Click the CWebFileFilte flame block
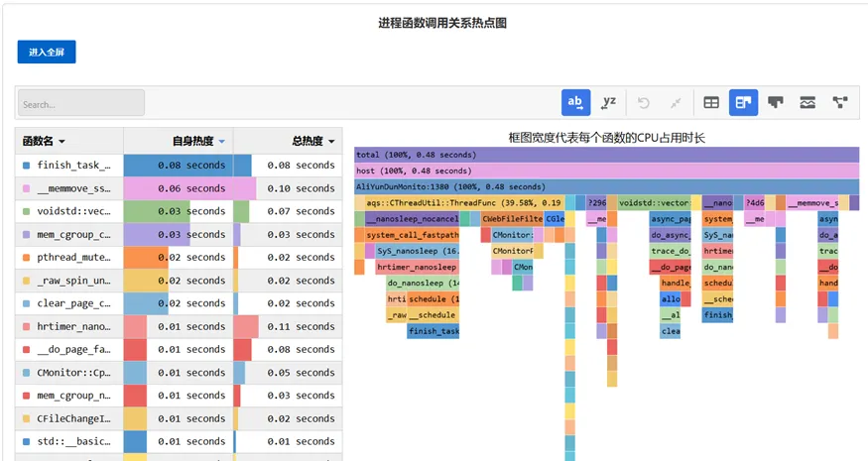Viewport: 868px width, 461px height. click(x=512, y=219)
